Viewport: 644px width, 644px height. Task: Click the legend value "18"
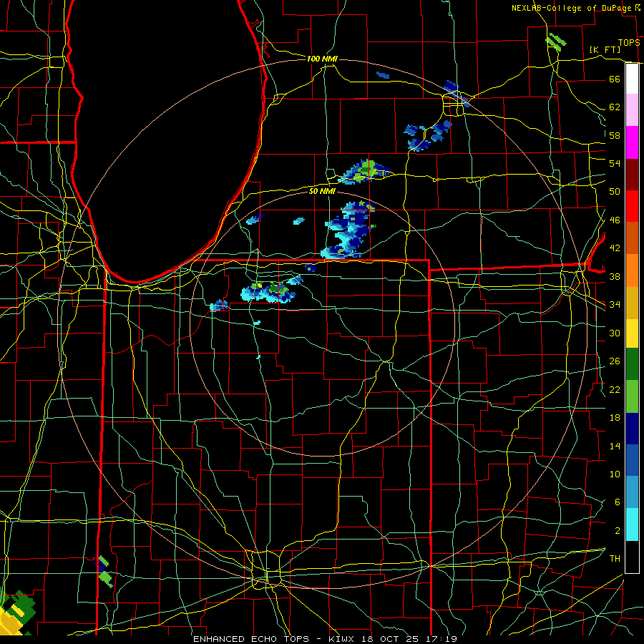(x=615, y=418)
